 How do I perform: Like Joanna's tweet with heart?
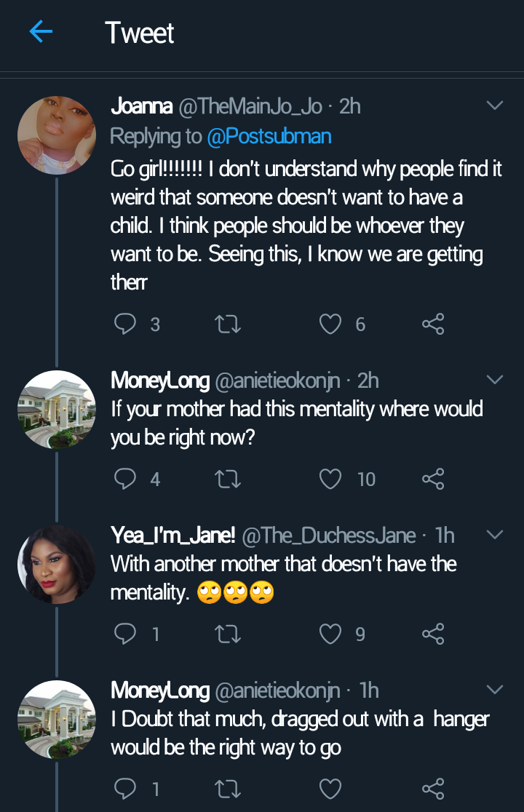coord(331,324)
